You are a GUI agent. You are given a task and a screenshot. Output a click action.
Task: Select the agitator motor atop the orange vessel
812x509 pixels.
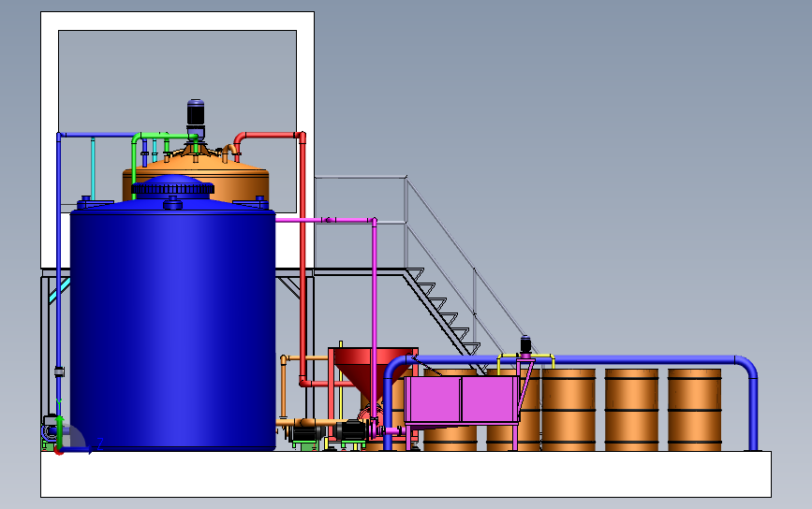tap(195, 113)
